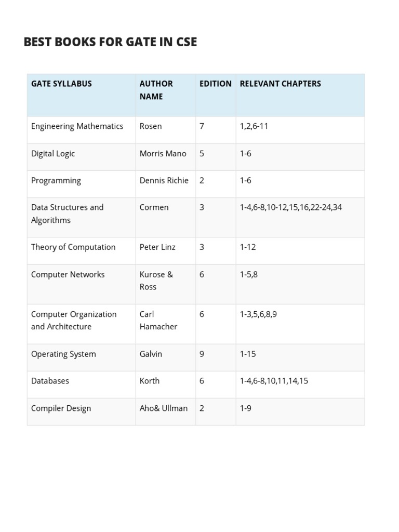399x532 pixels.
Task: Select the GATE SYLLABUS column header
Action: (x=61, y=84)
